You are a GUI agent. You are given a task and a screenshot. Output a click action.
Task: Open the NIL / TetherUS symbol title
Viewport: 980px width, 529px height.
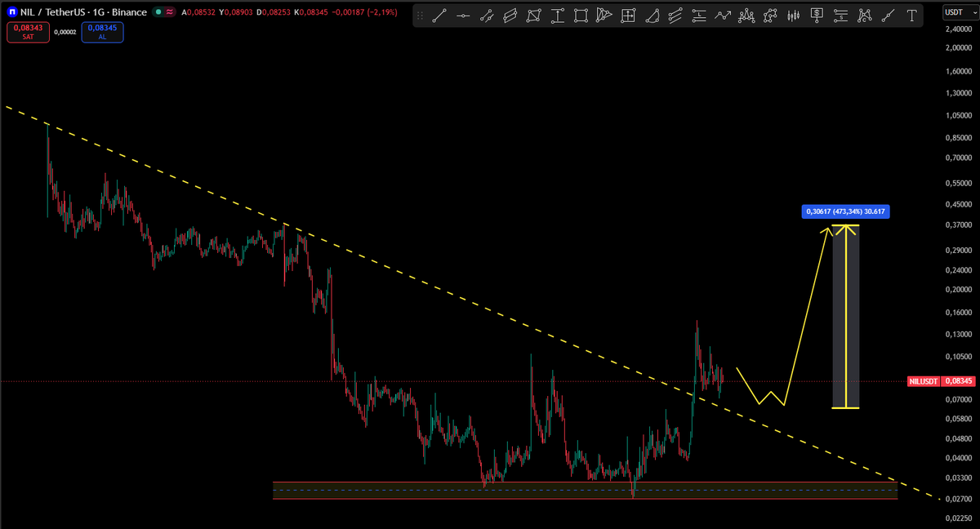point(83,12)
